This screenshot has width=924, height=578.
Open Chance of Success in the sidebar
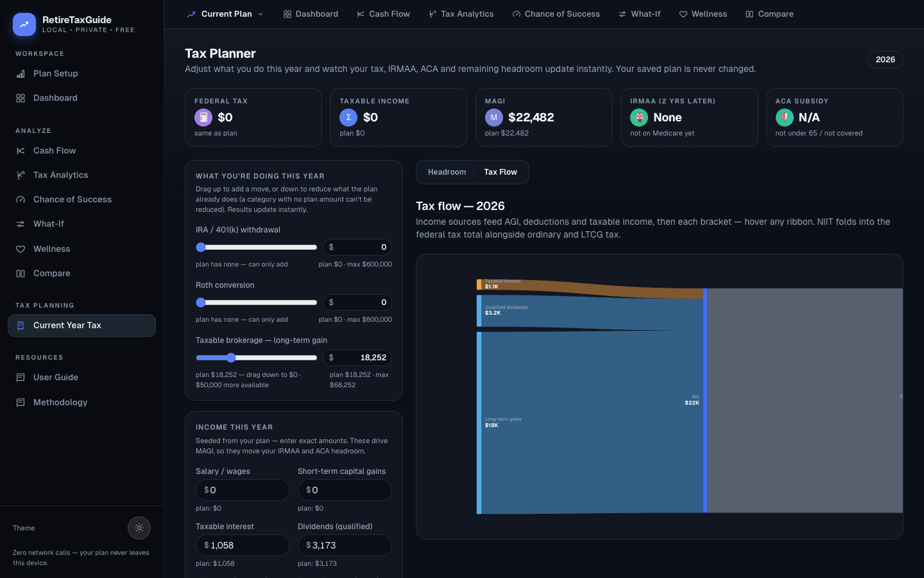click(81, 199)
